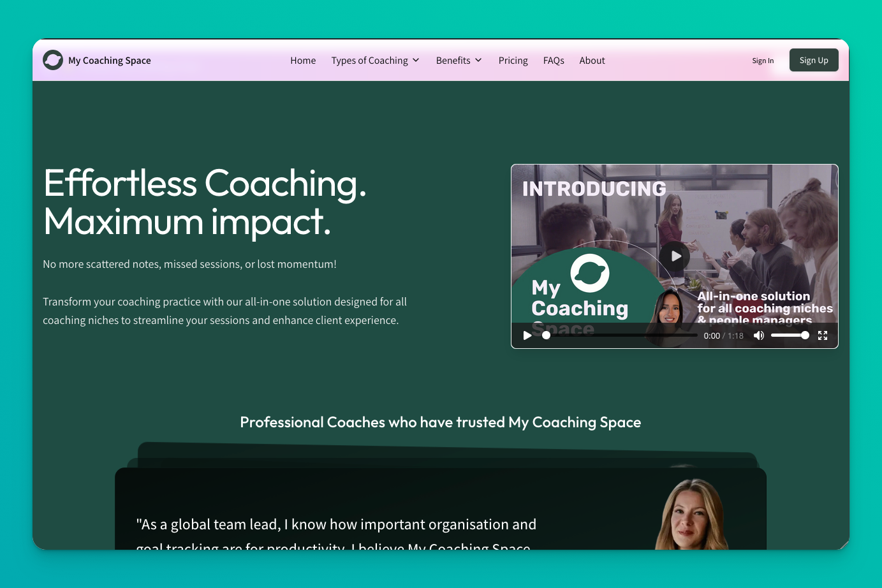
Task: Open the Benefits menu
Action: pos(459,61)
